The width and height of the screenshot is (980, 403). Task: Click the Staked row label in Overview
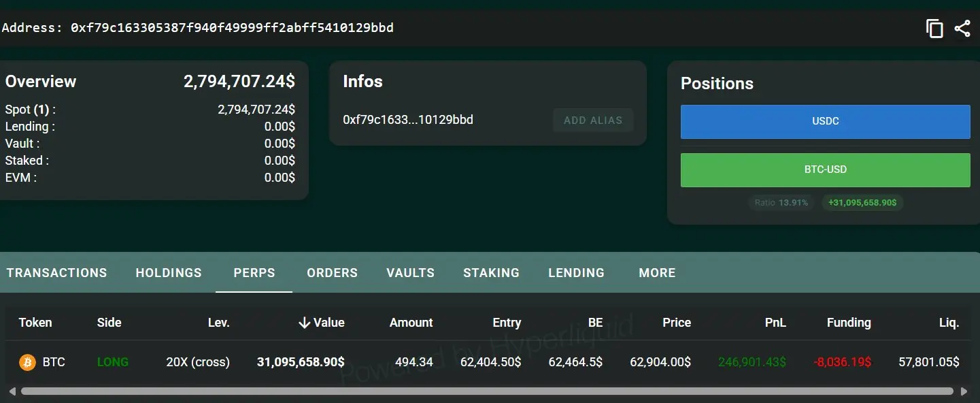pyautogui.click(x=27, y=161)
